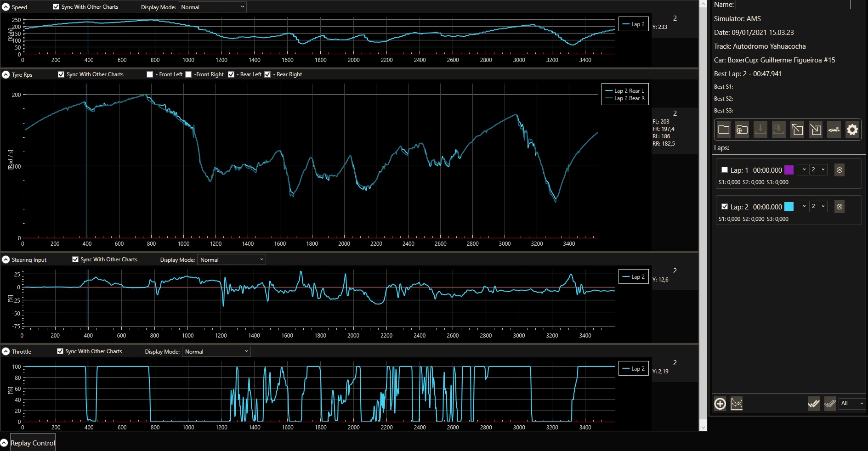Click the RR: 182,5 tyre readout
The image size is (868, 451).
pos(664,144)
